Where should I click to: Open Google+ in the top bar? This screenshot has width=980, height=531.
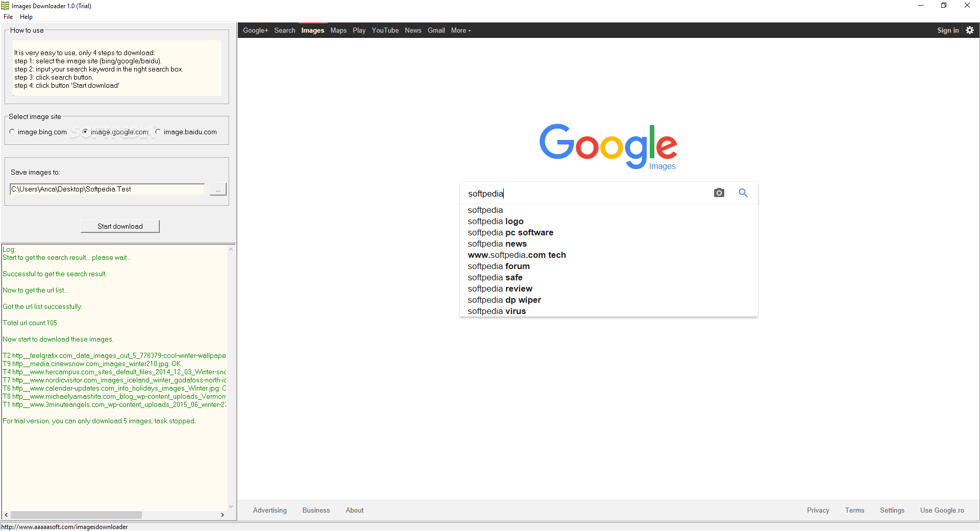tap(255, 30)
